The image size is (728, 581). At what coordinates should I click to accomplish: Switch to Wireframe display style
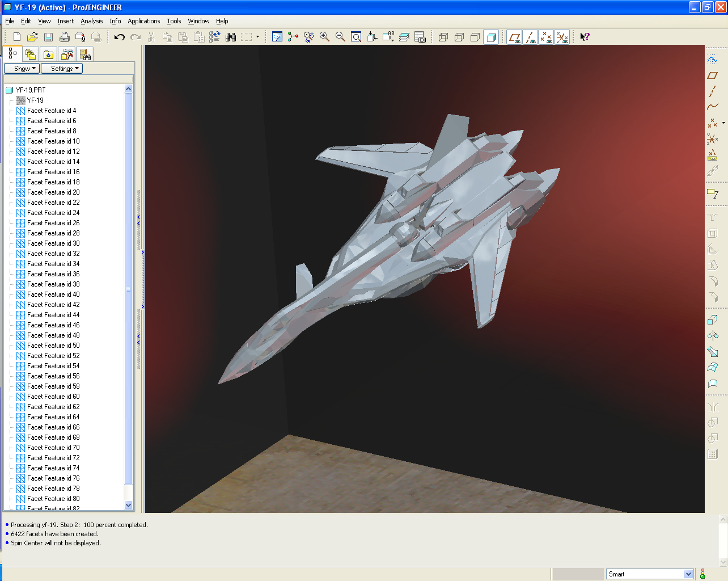point(443,37)
